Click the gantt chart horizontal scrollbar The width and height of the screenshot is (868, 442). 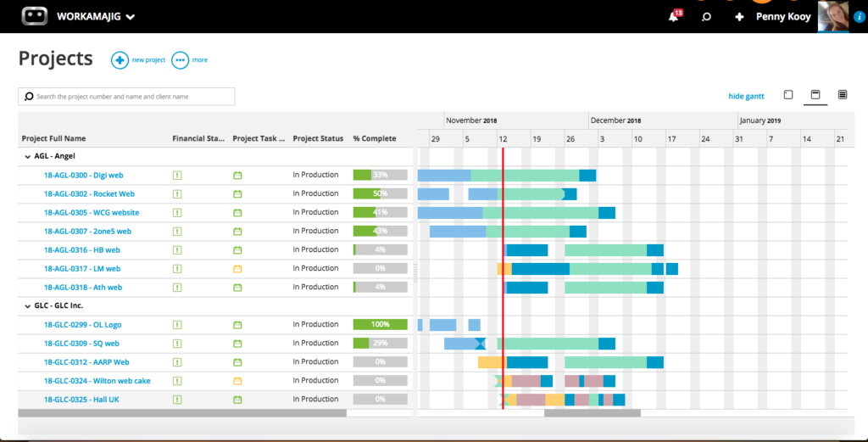pos(593,413)
